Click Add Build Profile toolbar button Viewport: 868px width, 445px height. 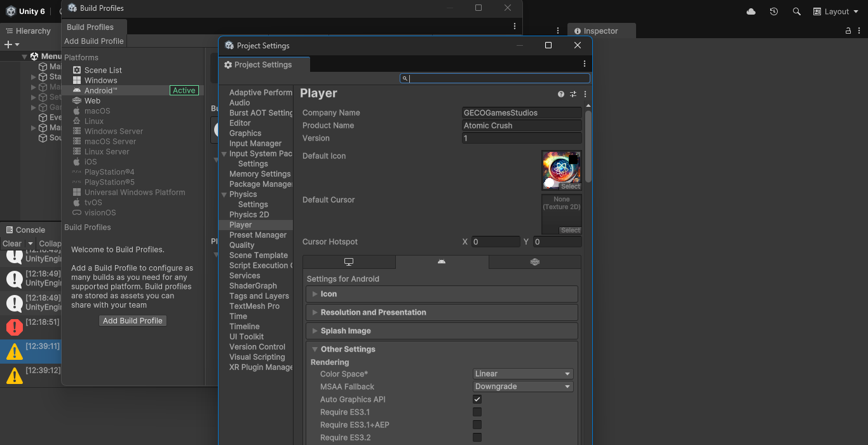tap(94, 41)
